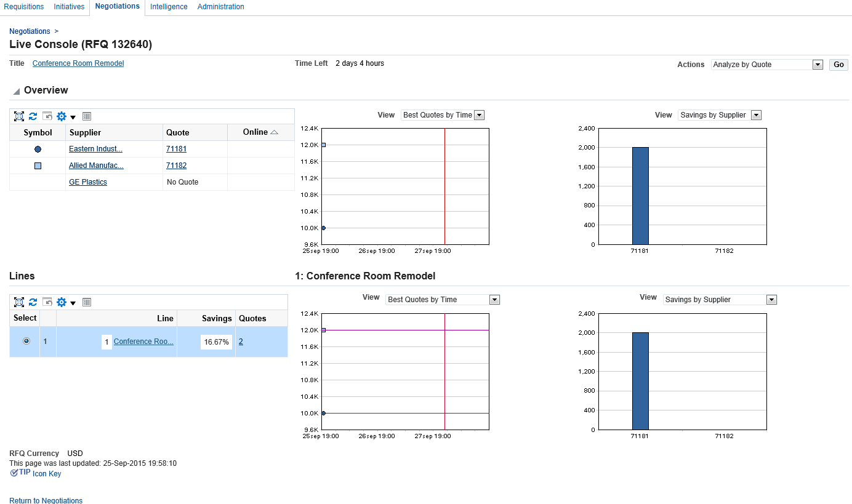Viewport: 852px width, 504px height.
Task: Switch to the Requisitions tab
Action: tap(24, 7)
